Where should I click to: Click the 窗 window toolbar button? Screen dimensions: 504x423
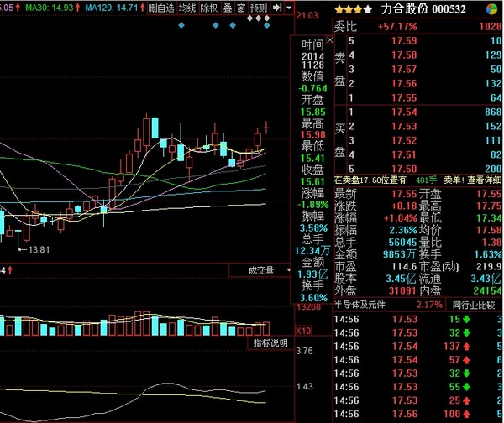coord(241,8)
